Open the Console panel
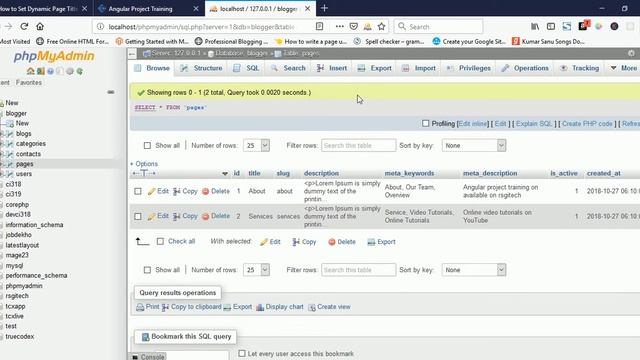The height and width of the screenshot is (360, 640). click(x=148, y=357)
